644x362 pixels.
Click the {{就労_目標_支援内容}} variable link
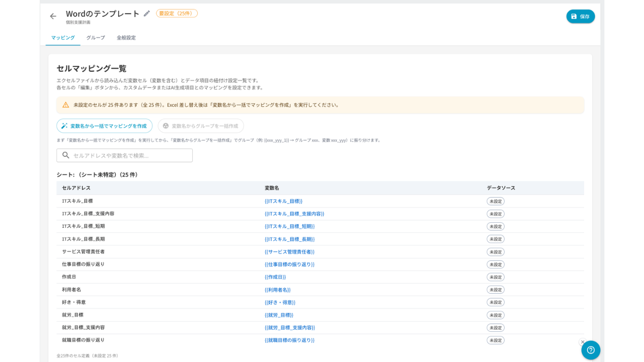(x=290, y=327)
